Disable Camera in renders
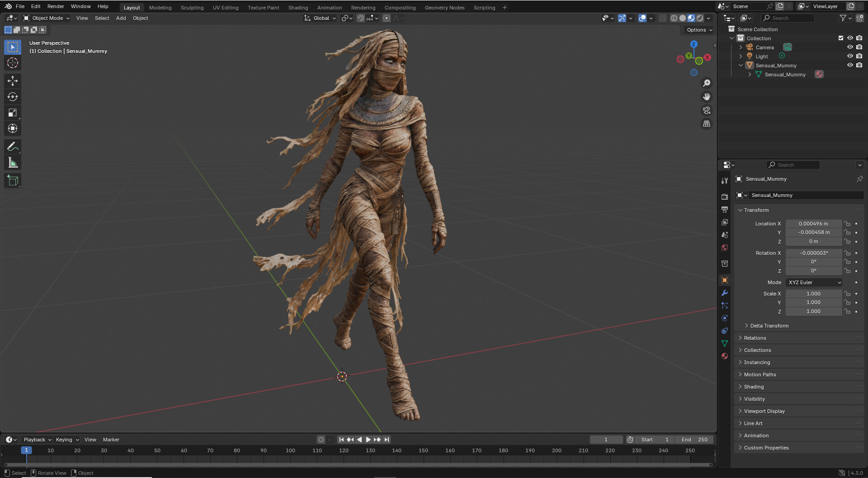The height and width of the screenshot is (478, 868). click(859, 47)
